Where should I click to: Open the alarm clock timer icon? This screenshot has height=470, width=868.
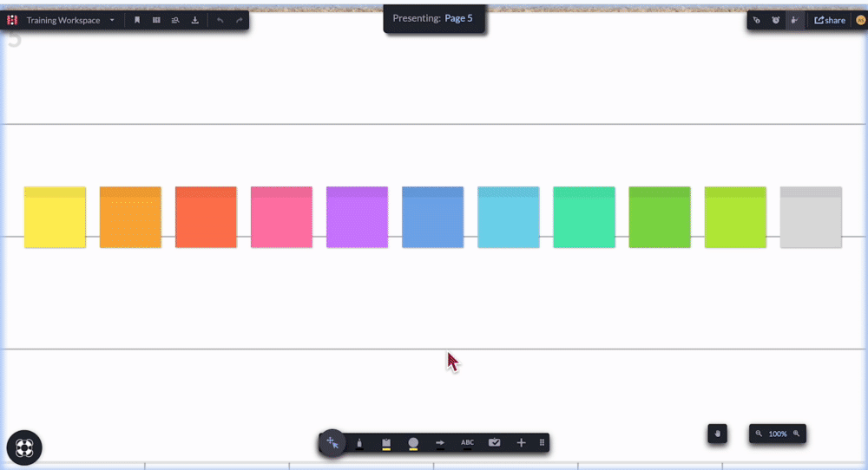click(775, 21)
